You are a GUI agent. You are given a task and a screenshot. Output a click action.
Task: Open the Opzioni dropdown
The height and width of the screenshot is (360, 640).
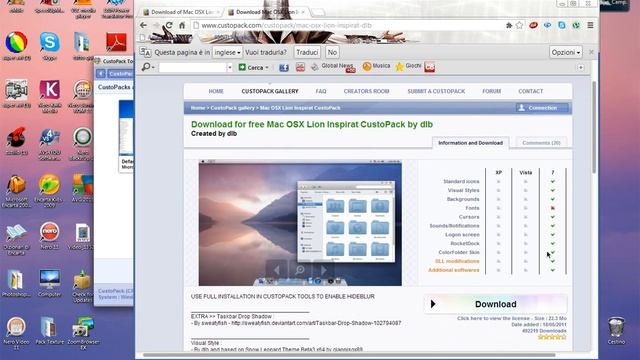pos(565,52)
